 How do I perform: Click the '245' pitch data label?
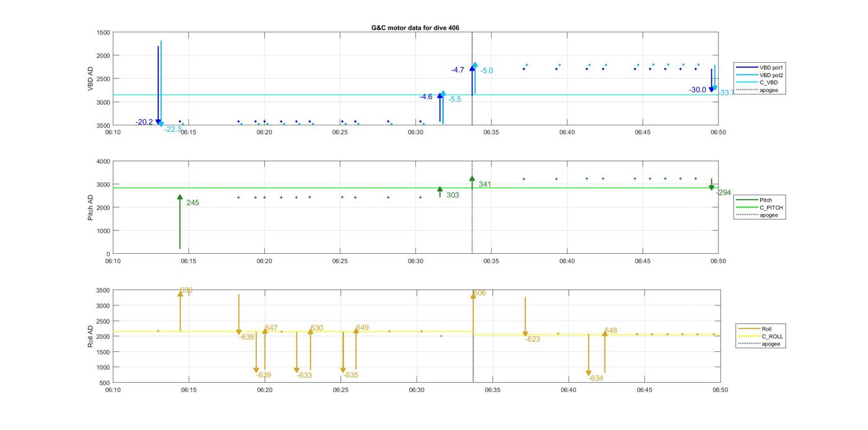(x=193, y=203)
